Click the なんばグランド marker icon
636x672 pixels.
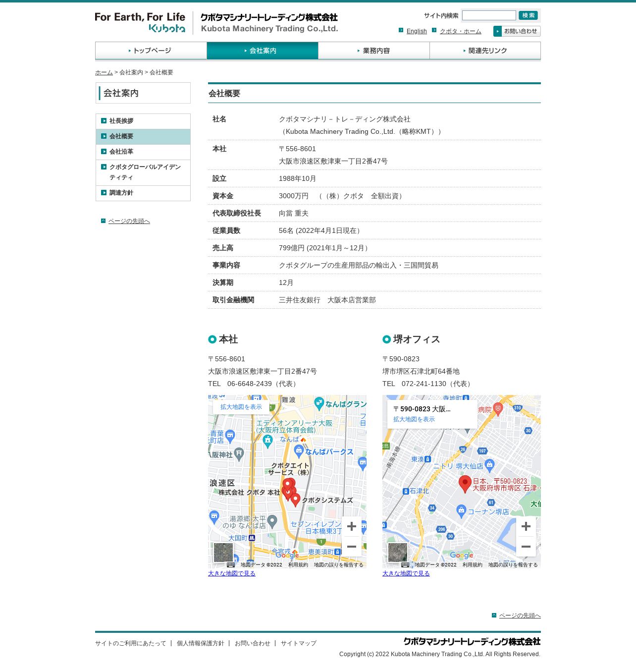pos(319,403)
